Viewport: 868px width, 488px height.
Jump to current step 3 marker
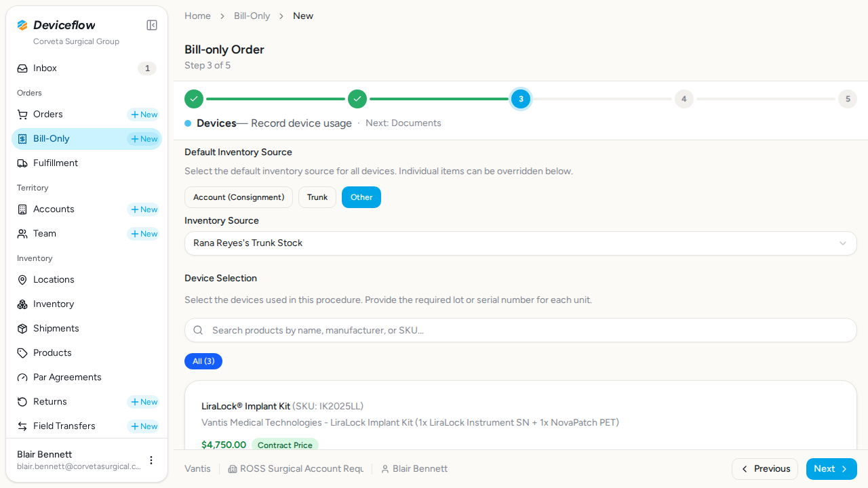pyautogui.click(x=521, y=99)
